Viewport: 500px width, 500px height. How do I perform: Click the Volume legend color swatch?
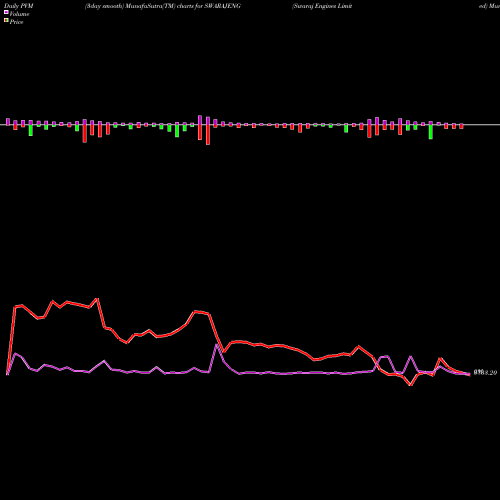point(6,13)
